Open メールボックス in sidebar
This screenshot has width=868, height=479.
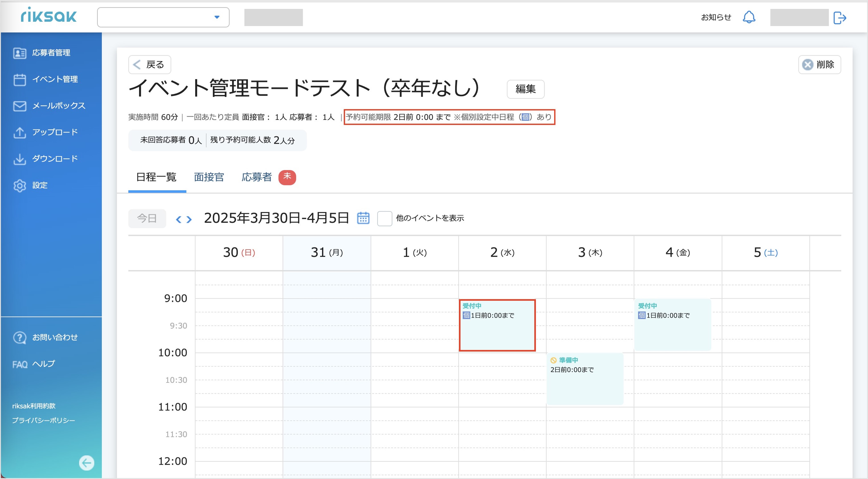59,106
